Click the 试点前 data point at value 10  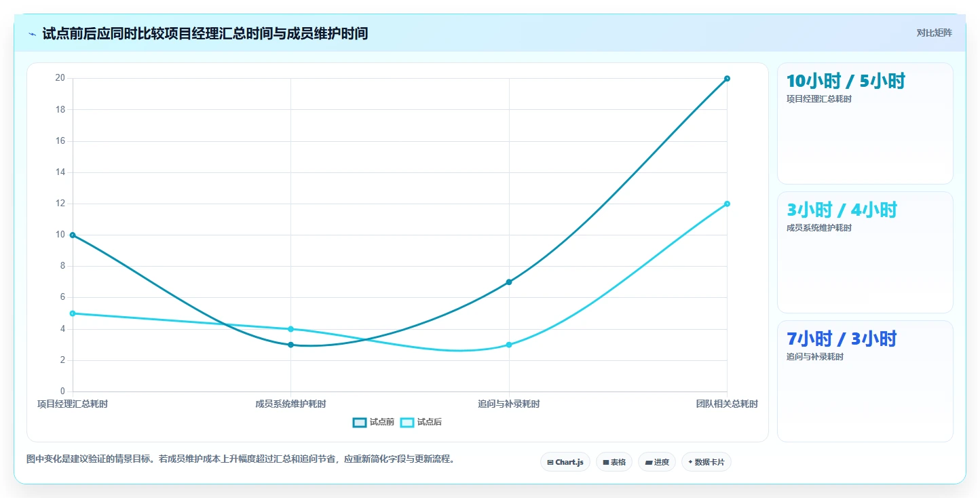[73, 235]
